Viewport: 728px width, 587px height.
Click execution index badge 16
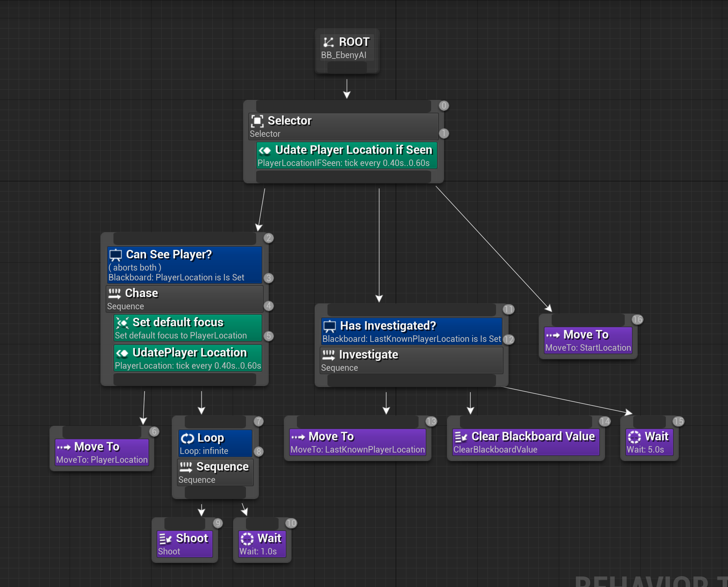[x=637, y=319]
